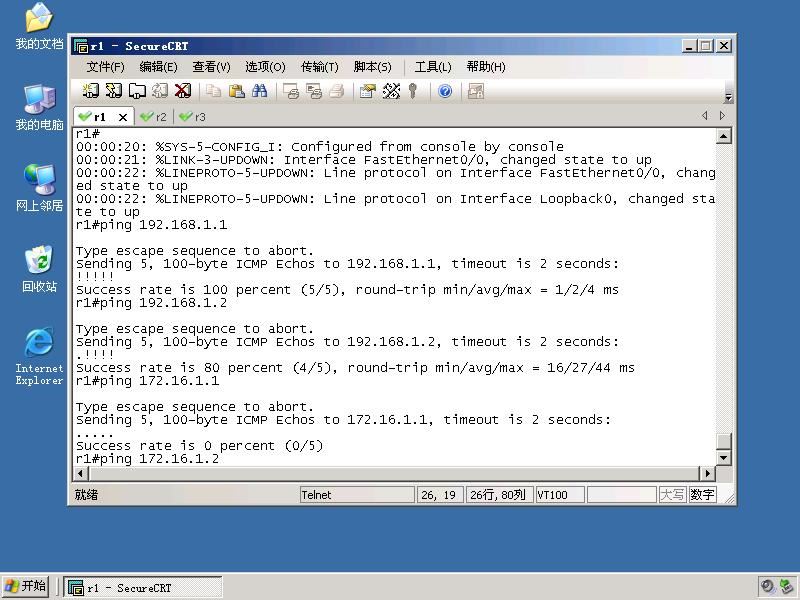Open Session Options toolbar icon
800x600 pixels.
click(x=367, y=91)
